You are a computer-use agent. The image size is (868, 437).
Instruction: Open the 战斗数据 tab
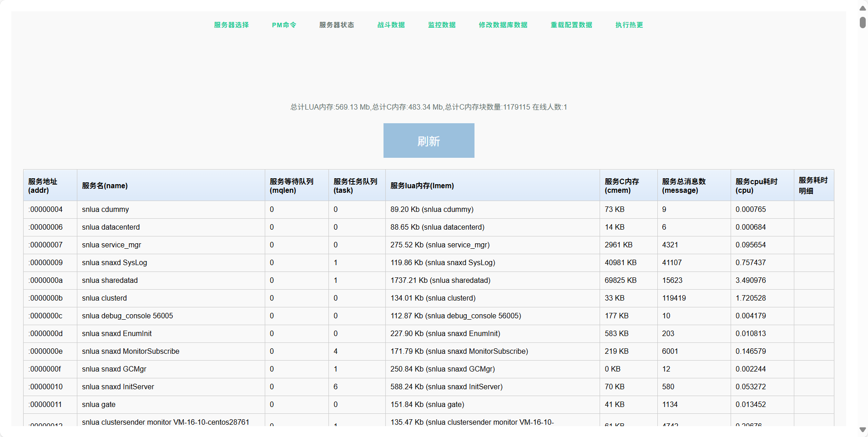click(391, 25)
